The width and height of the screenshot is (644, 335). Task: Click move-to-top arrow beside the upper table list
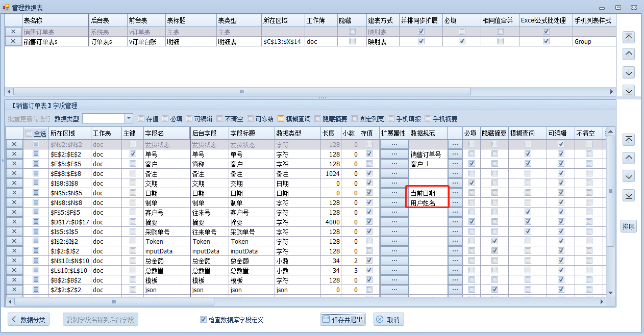pyautogui.click(x=629, y=37)
